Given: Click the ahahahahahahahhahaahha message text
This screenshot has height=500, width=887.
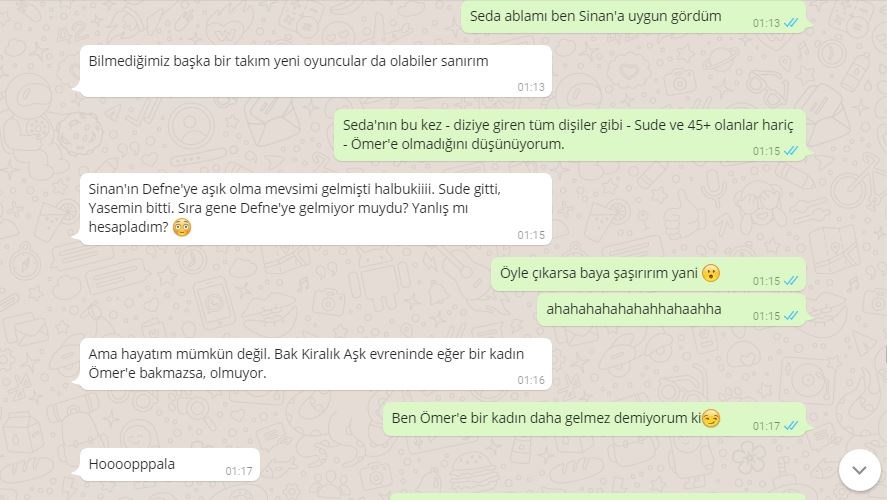Looking at the screenshot, I should pos(634,309).
